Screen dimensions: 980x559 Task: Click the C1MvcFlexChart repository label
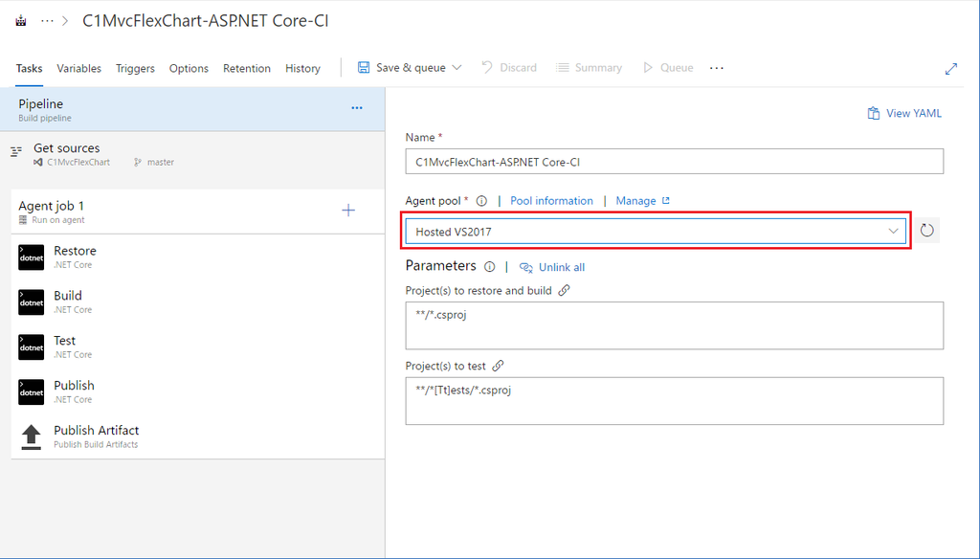click(78, 162)
